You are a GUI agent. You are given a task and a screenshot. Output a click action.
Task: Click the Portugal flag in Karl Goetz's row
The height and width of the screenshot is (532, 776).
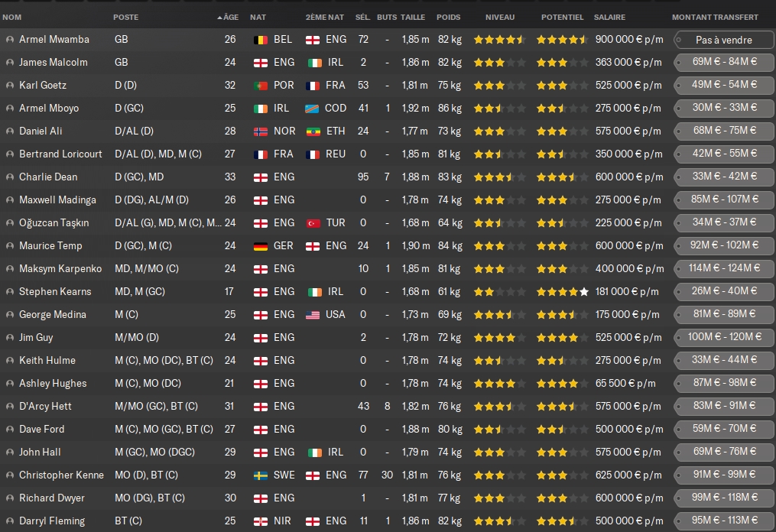[x=261, y=86]
